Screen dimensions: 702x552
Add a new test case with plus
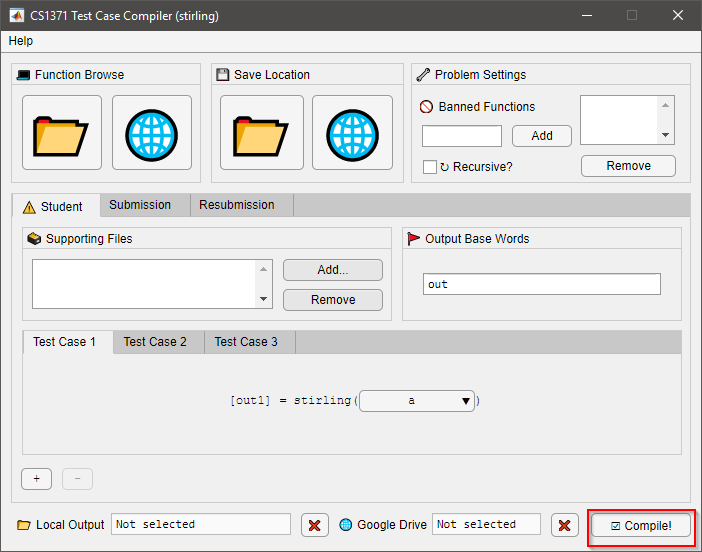click(37, 479)
